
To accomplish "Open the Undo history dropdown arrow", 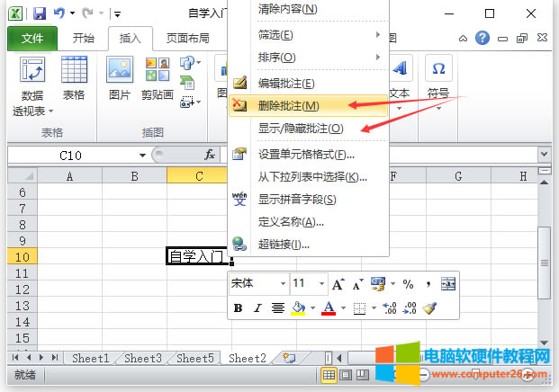I will (72, 13).
